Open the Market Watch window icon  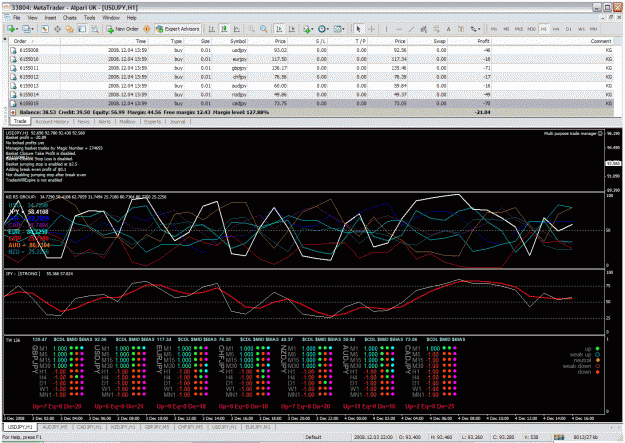pyautogui.click(x=45, y=29)
